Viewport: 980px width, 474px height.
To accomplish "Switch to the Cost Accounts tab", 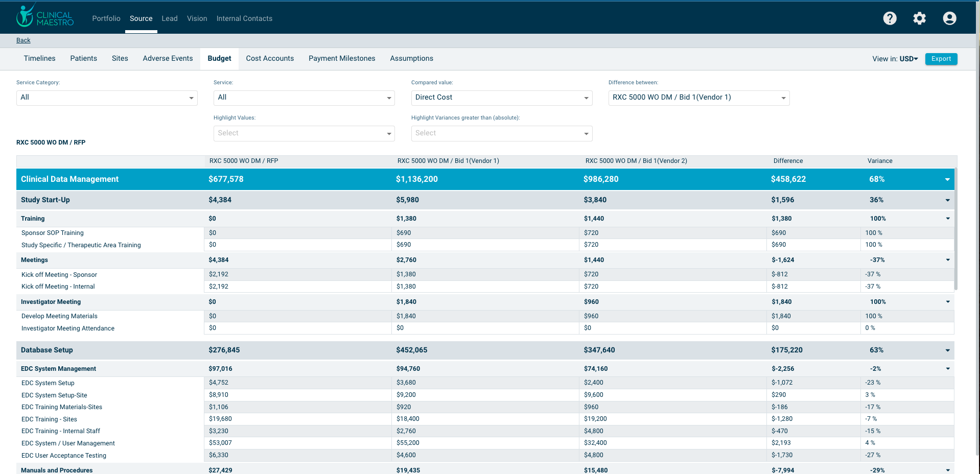I will tap(270, 59).
